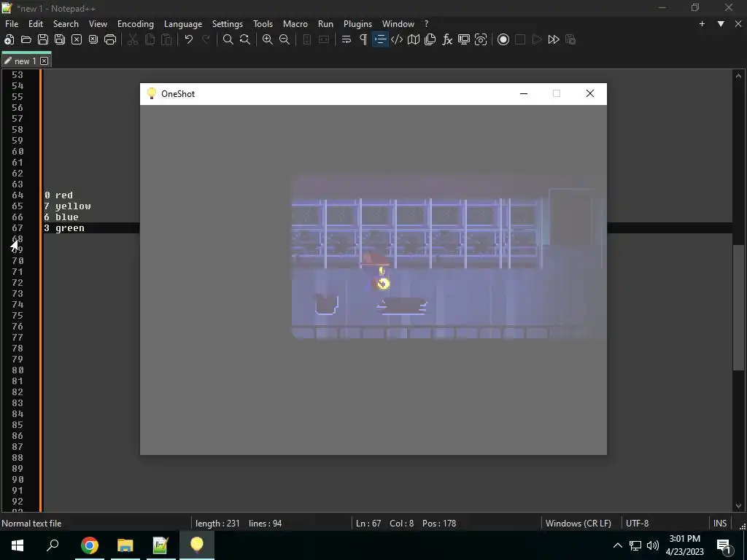Click the editor vertical scrollbar thumb
This screenshot has width=747, height=560.
pyautogui.click(x=738, y=307)
